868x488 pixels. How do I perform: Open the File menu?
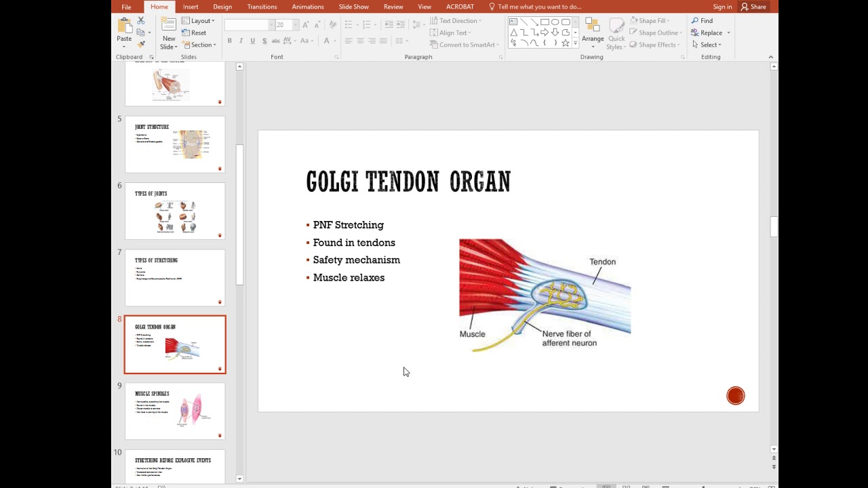click(x=126, y=7)
